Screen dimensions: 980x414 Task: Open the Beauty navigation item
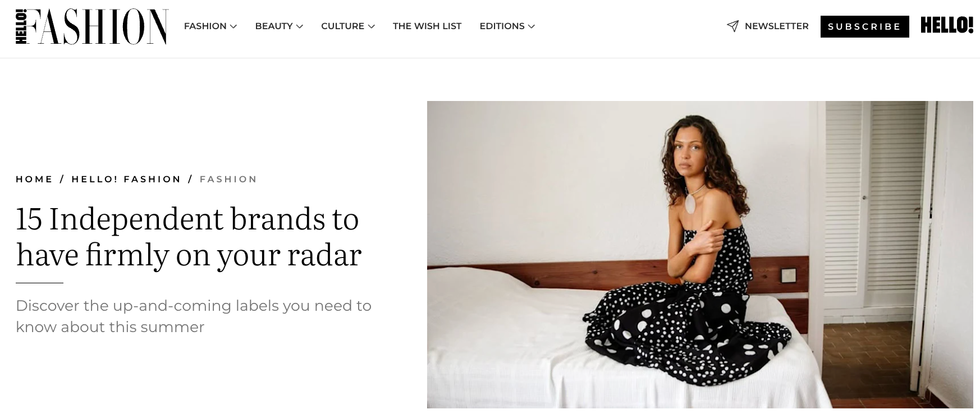tap(274, 26)
